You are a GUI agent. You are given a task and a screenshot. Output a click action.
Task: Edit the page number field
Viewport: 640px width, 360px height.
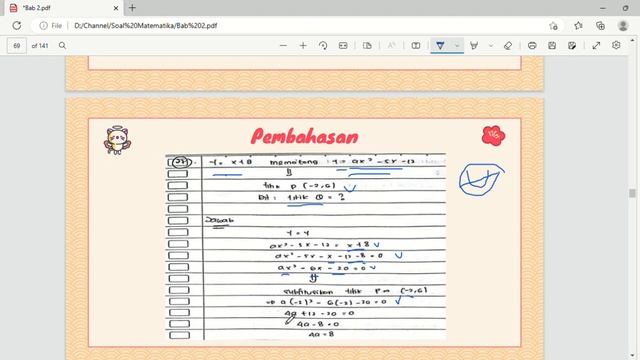coord(17,46)
